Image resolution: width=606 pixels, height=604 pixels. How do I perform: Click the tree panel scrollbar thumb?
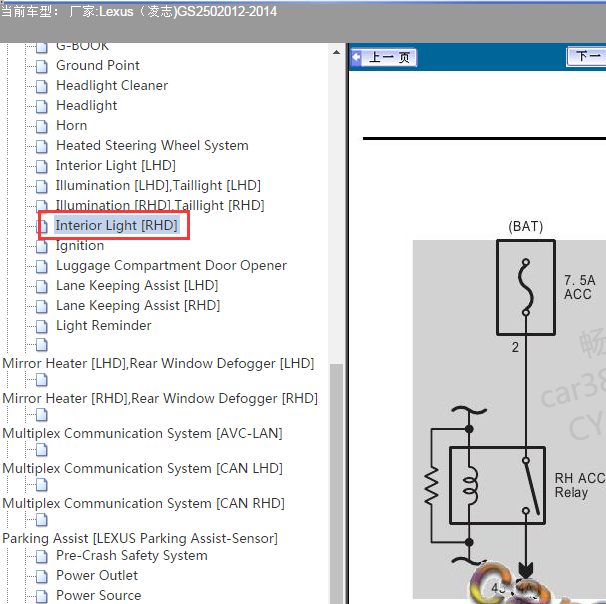(337, 483)
